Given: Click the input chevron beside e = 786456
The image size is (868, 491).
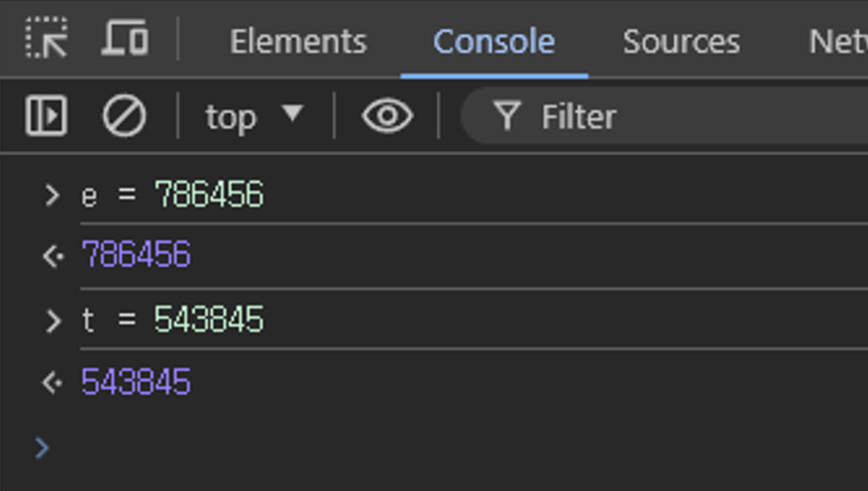Looking at the screenshot, I should click(x=52, y=195).
